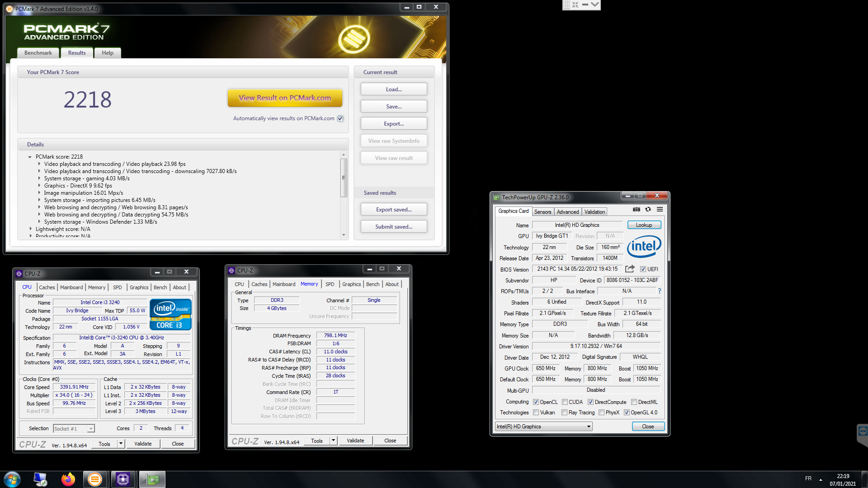Click the FR language indicator

point(808,479)
